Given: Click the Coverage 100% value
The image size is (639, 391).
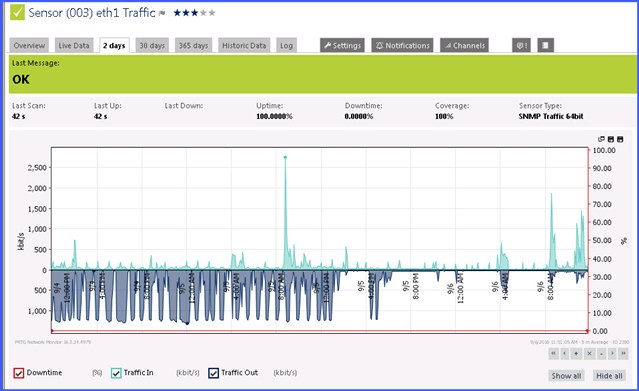Looking at the screenshot, I should 444,116.
